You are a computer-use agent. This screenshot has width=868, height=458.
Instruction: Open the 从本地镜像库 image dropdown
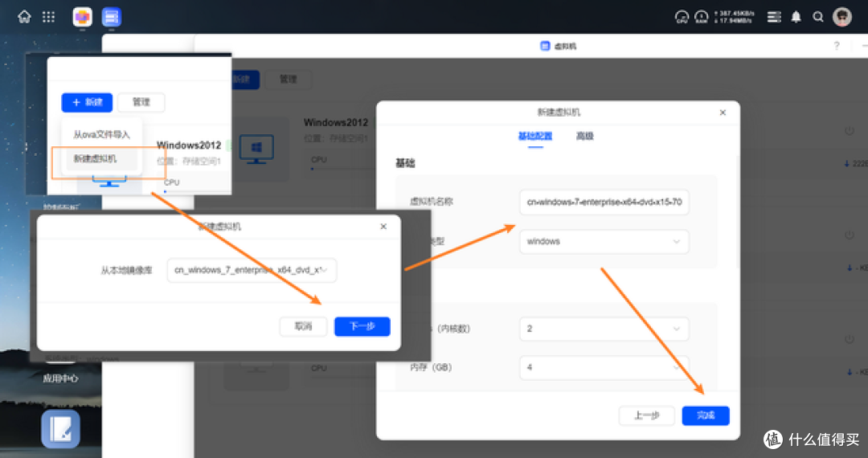(x=252, y=270)
